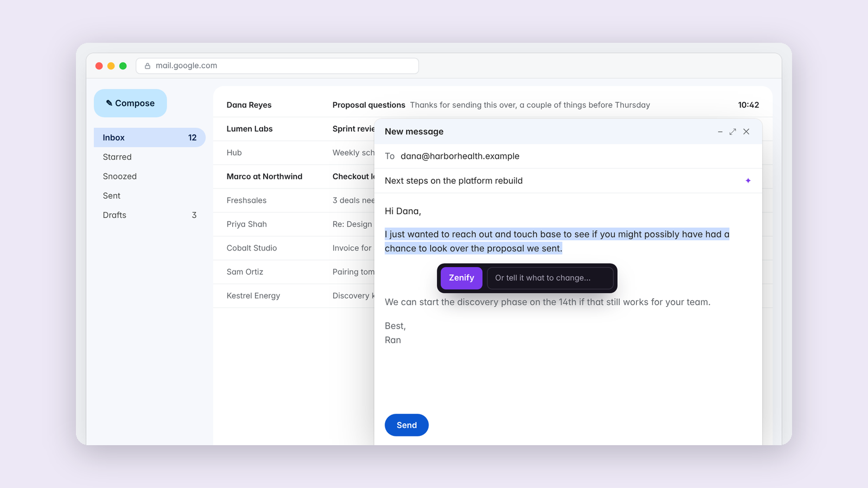Open the email from Cobalt Studio
Screen dimensions: 868x488
point(293,248)
